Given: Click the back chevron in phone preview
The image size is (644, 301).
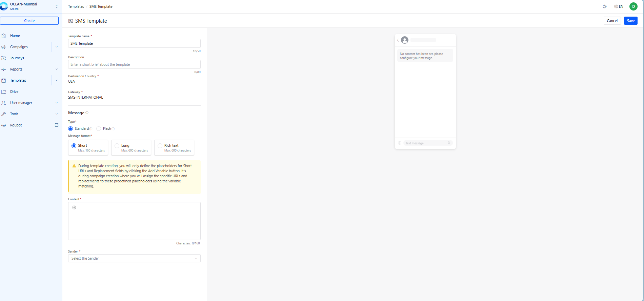Looking at the screenshot, I should click(398, 40).
